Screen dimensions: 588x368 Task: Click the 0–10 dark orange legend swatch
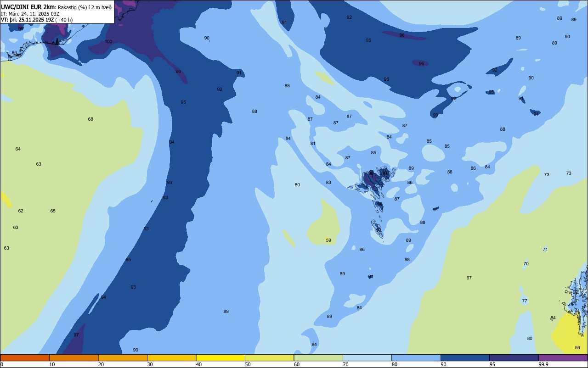coord(25,357)
